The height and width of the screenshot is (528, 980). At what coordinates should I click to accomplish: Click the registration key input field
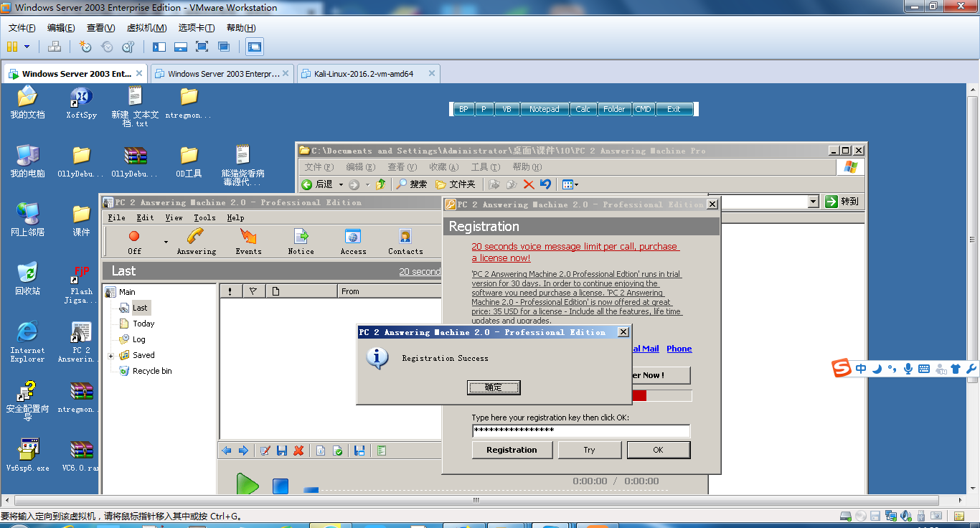click(x=581, y=430)
